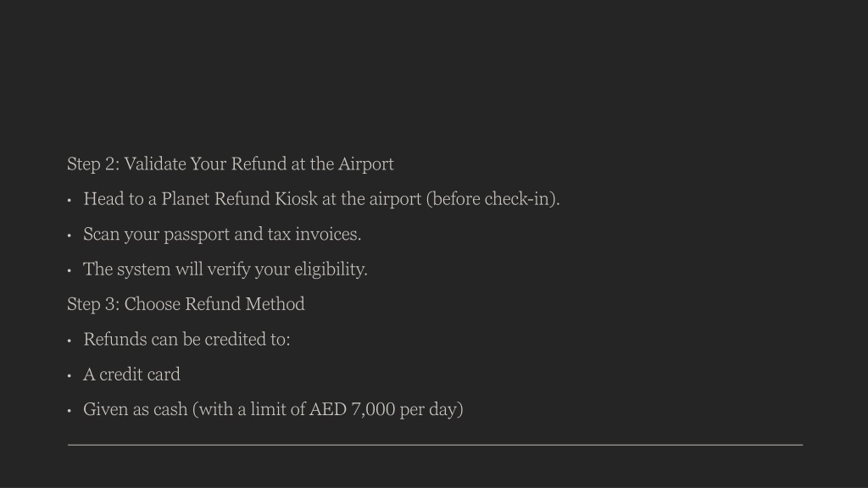Click the system will verify eligibility line
The image size is (868, 488).
225,269
